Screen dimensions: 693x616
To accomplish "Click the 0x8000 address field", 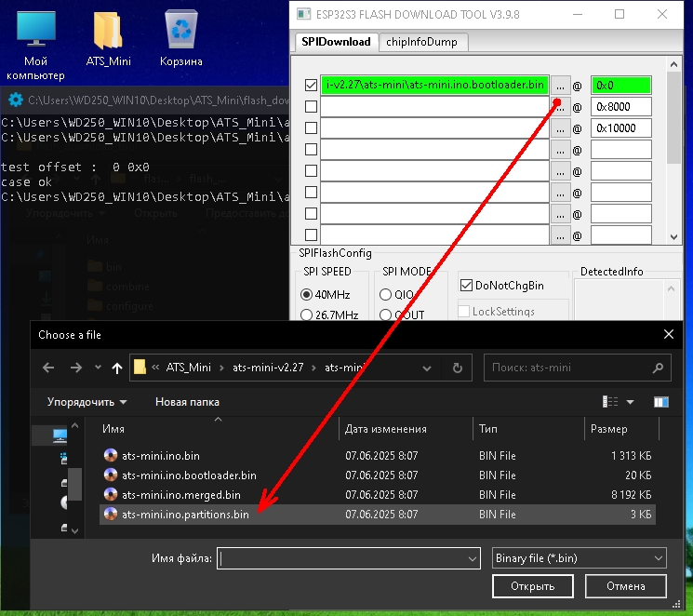I will click(621, 107).
